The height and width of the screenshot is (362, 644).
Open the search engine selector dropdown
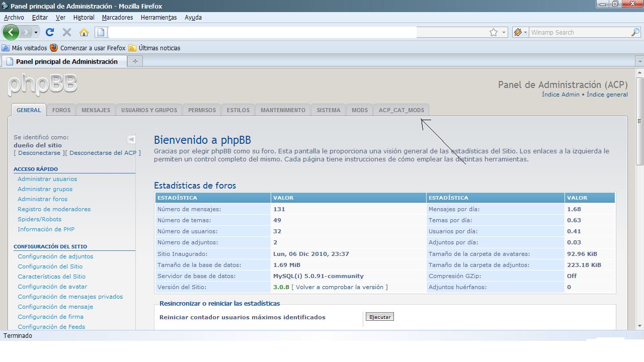520,32
